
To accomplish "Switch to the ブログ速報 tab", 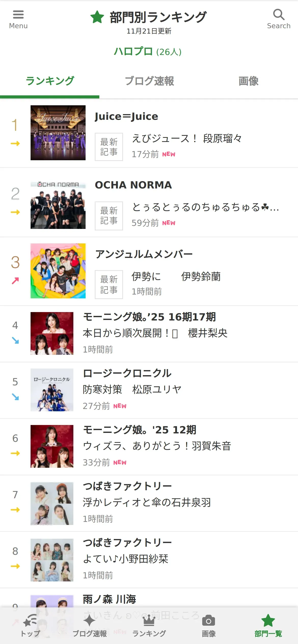I will click(149, 81).
